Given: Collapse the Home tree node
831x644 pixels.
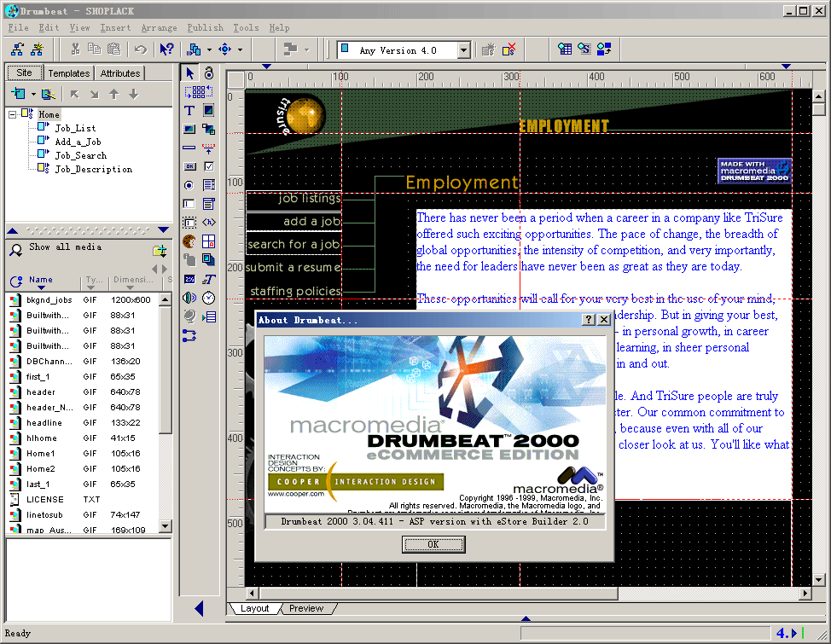Looking at the screenshot, I should pyautogui.click(x=12, y=114).
